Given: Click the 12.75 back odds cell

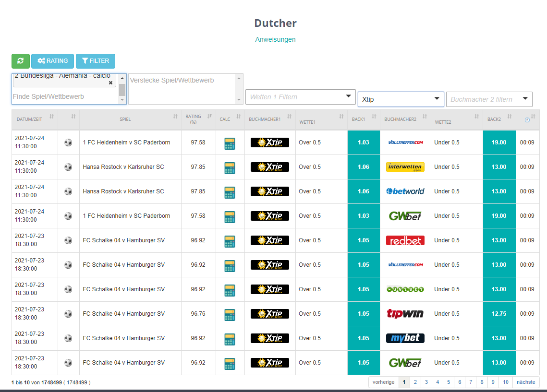Looking at the screenshot, I should pyautogui.click(x=499, y=314).
